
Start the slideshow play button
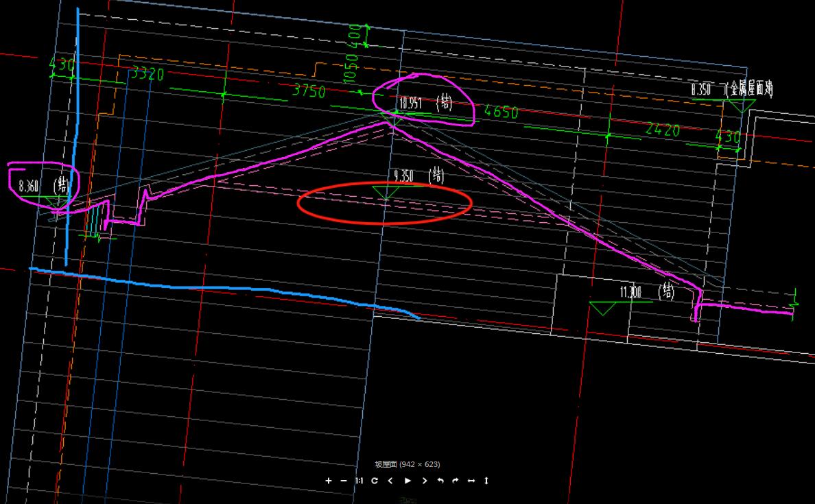click(408, 481)
